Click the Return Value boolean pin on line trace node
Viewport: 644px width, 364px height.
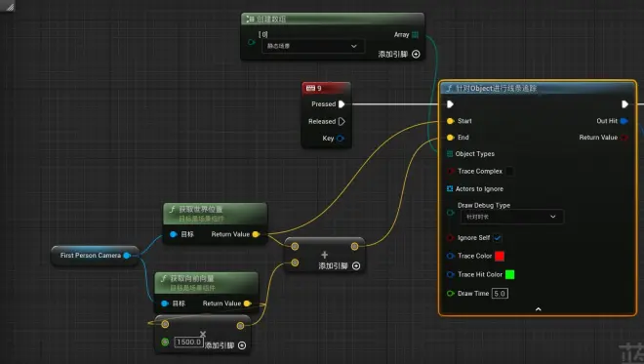(624, 138)
